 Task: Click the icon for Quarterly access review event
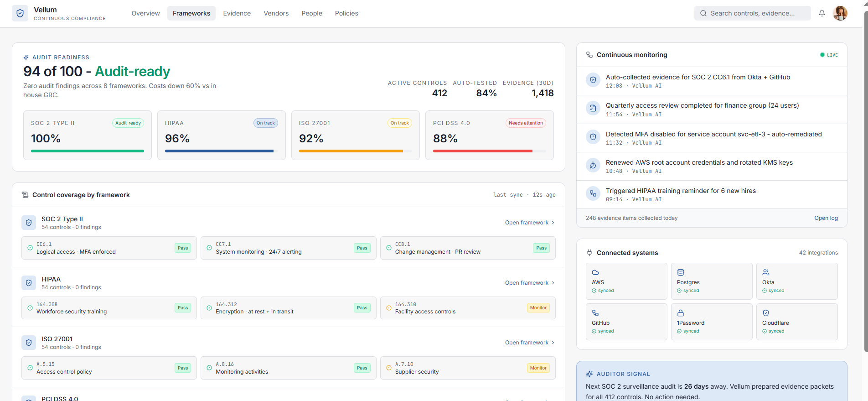click(x=593, y=108)
